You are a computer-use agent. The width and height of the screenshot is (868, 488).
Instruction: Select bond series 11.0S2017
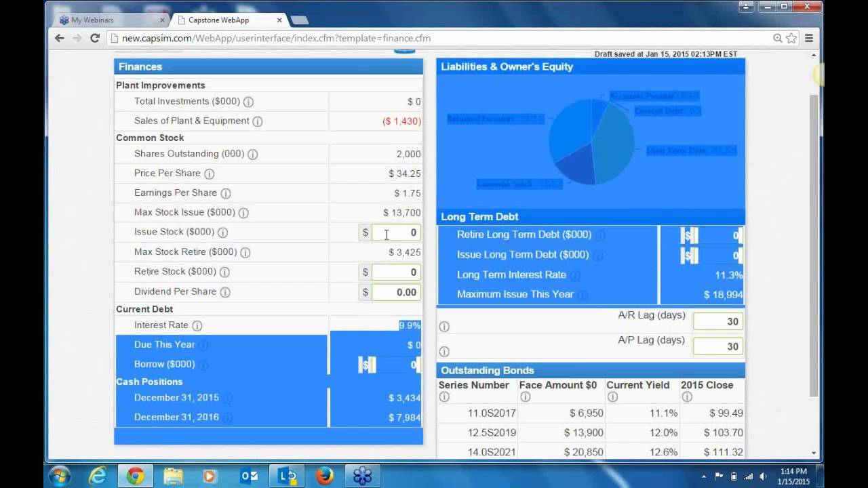click(492, 413)
